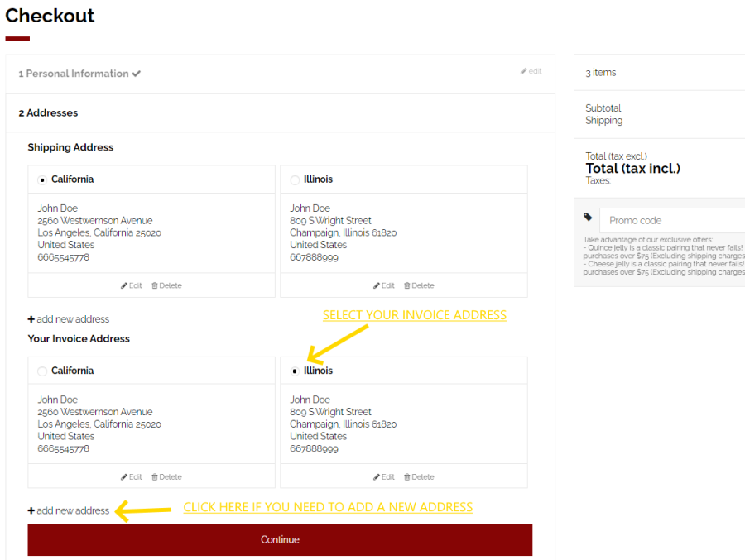The image size is (745, 560).
Task: Open the Addresses section header
Action: click(48, 112)
